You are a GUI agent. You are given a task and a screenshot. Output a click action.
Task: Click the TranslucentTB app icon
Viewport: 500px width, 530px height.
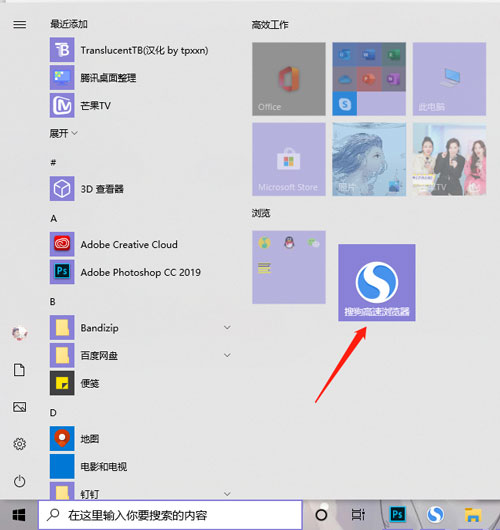(62, 50)
